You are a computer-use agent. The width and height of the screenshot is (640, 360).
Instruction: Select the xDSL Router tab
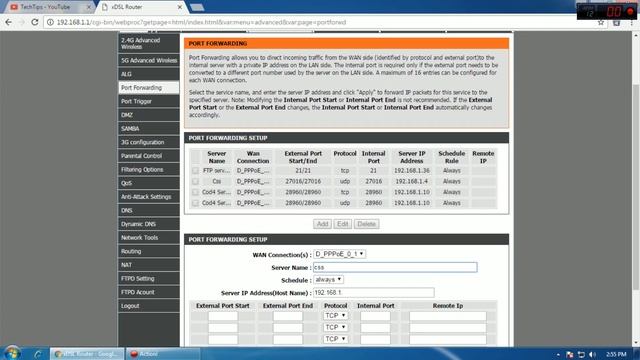pyautogui.click(x=141, y=7)
